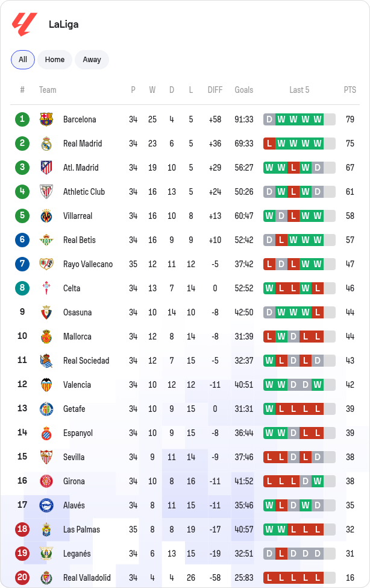
Task: Click the Real Madrid club crest
Action: click(46, 144)
